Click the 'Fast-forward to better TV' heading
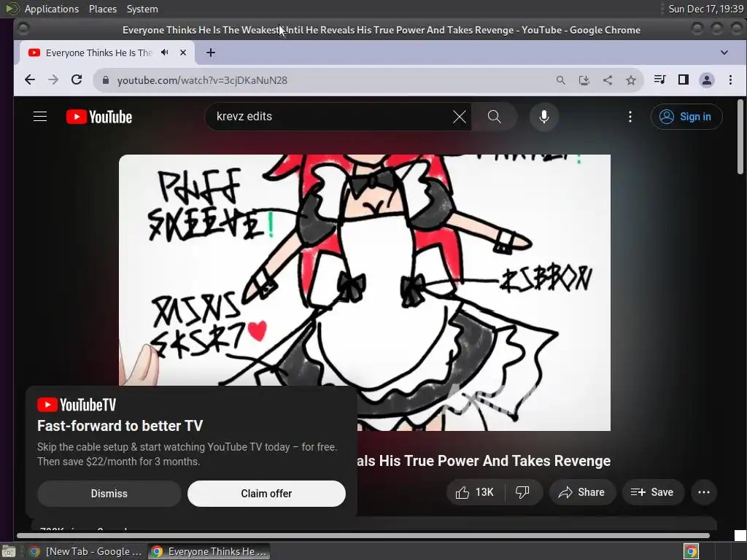The height and width of the screenshot is (560, 747). click(x=120, y=425)
